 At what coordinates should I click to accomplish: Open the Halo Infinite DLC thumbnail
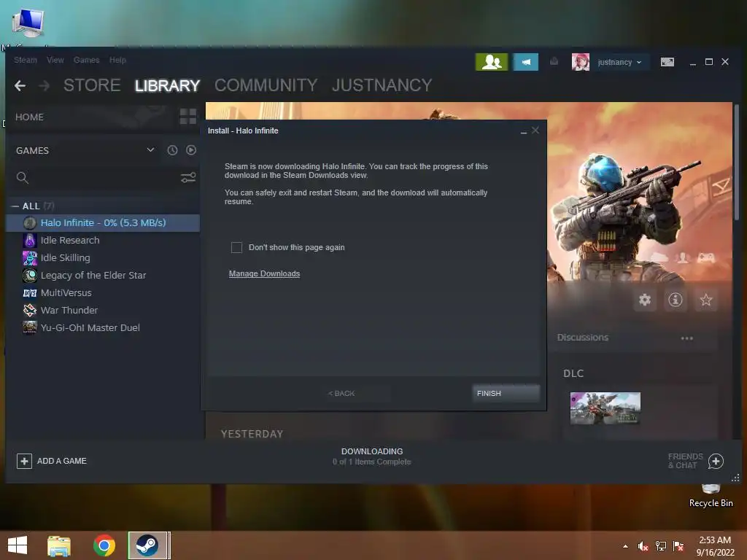pos(605,408)
